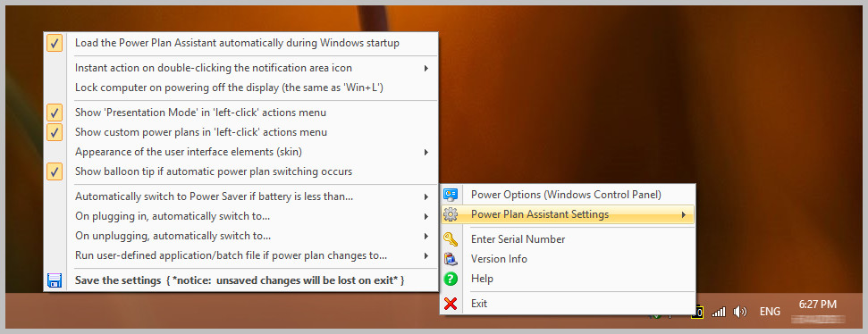Expand Instant action on double-clicking notification icon submenu
This screenshot has width=868, height=334.
240,68
